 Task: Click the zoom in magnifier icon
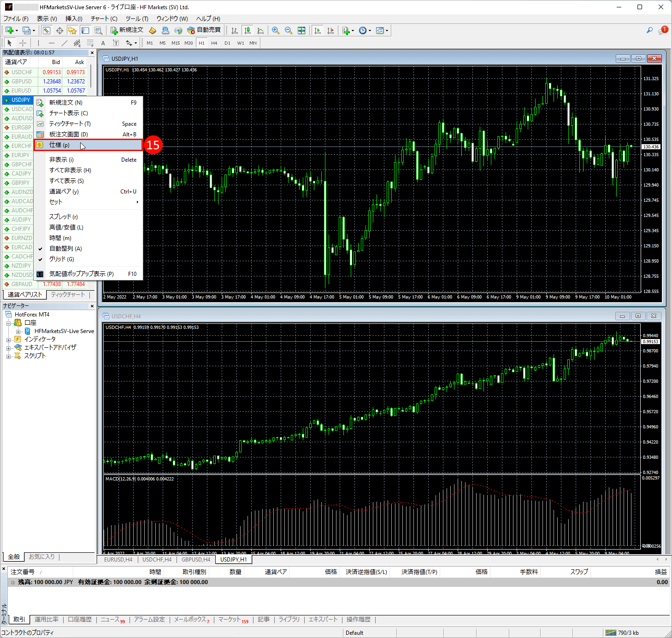276,30
